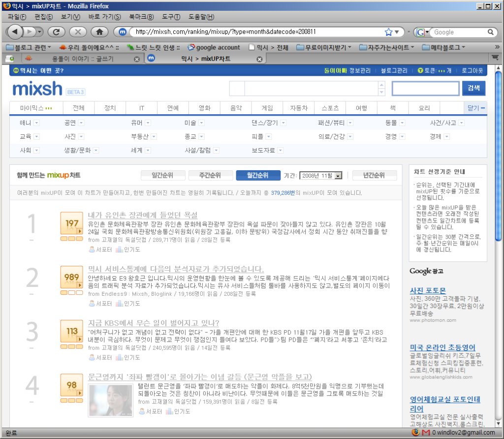
Task: Click the mixsh search input field
Action: 426,89
